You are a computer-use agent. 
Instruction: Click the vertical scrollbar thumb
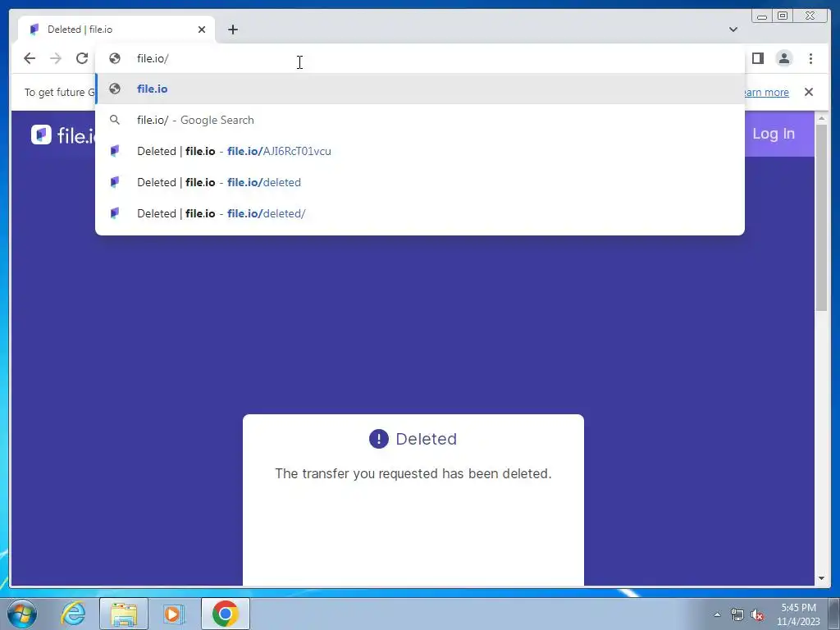point(822,217)
